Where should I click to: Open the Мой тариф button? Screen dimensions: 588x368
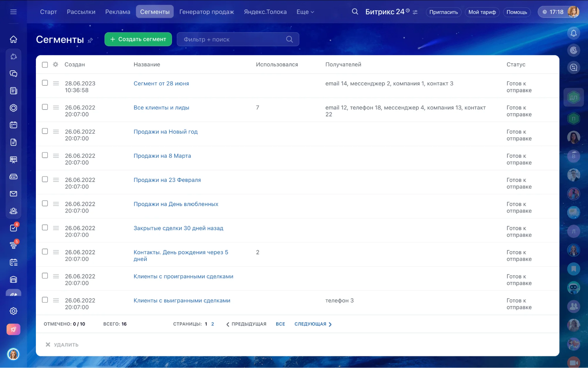coord(482,12)
